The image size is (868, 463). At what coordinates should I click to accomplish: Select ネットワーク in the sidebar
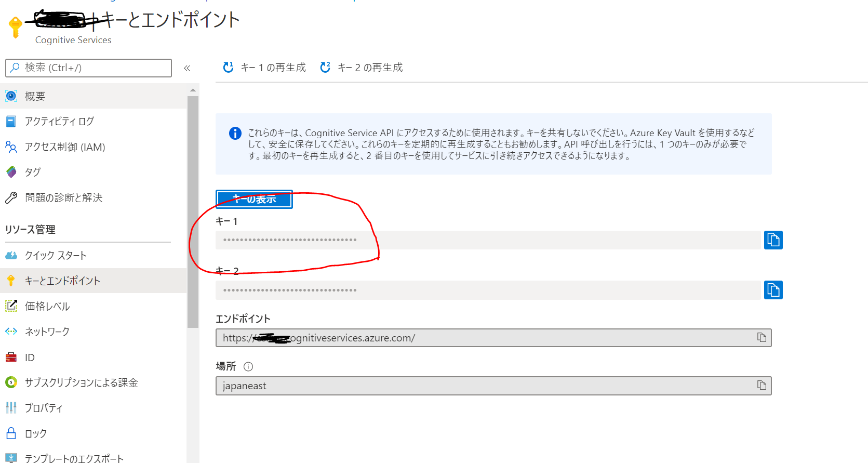click(x=47, y=332)
